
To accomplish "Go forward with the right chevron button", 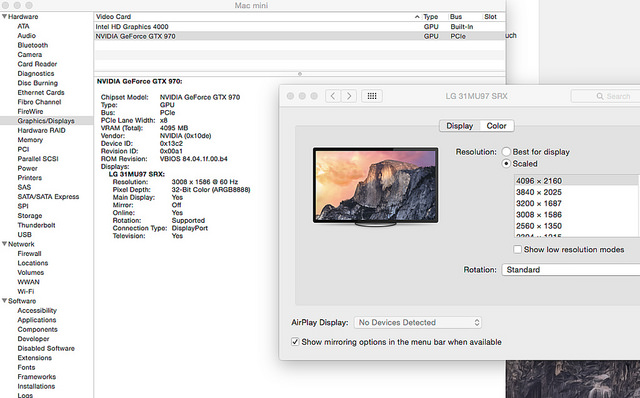I will click(349, 96).
